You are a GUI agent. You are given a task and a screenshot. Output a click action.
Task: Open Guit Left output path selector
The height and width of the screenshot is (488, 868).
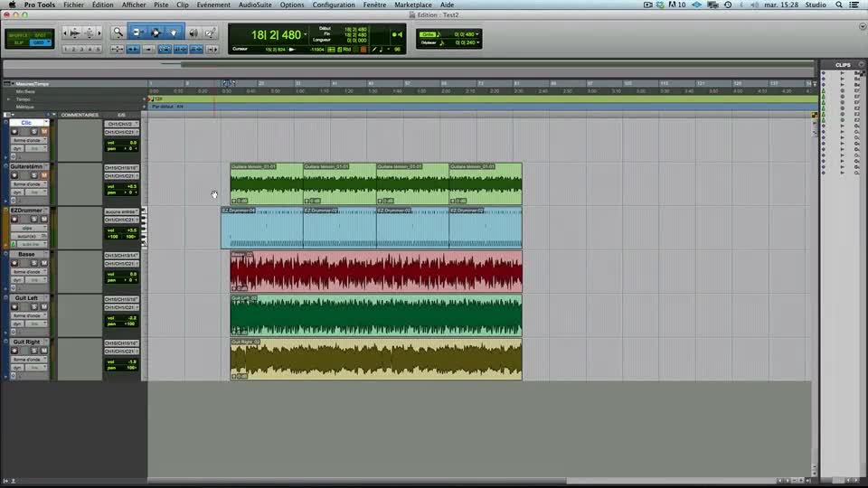[121, 307]
